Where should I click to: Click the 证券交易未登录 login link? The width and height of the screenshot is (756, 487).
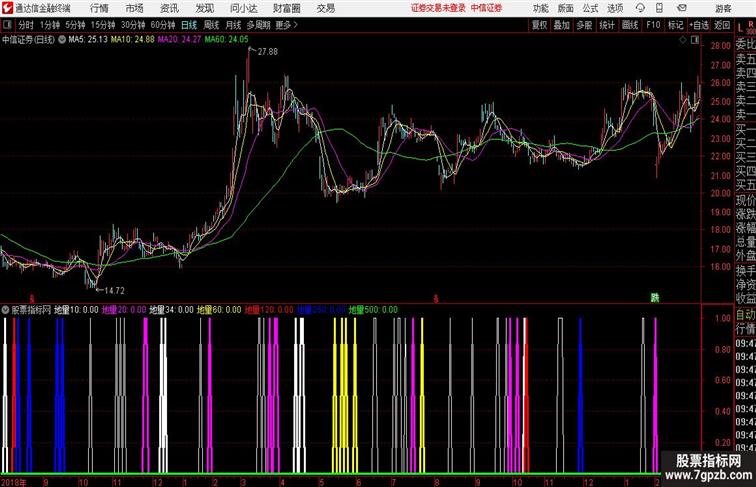(438, 8)
